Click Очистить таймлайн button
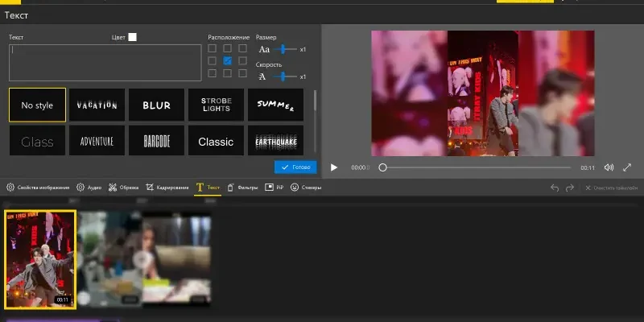This screenshot has width=644, height=322. [610, 188]
